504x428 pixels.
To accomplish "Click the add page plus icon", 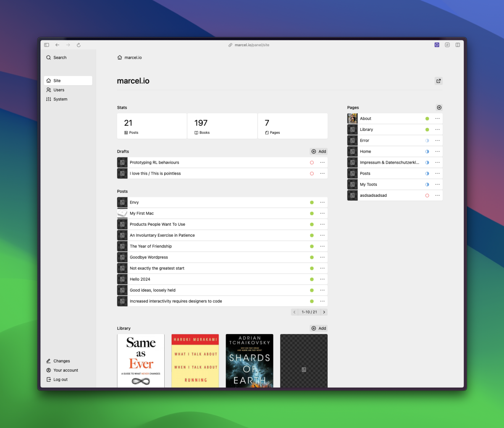I will tap(439, 107).
